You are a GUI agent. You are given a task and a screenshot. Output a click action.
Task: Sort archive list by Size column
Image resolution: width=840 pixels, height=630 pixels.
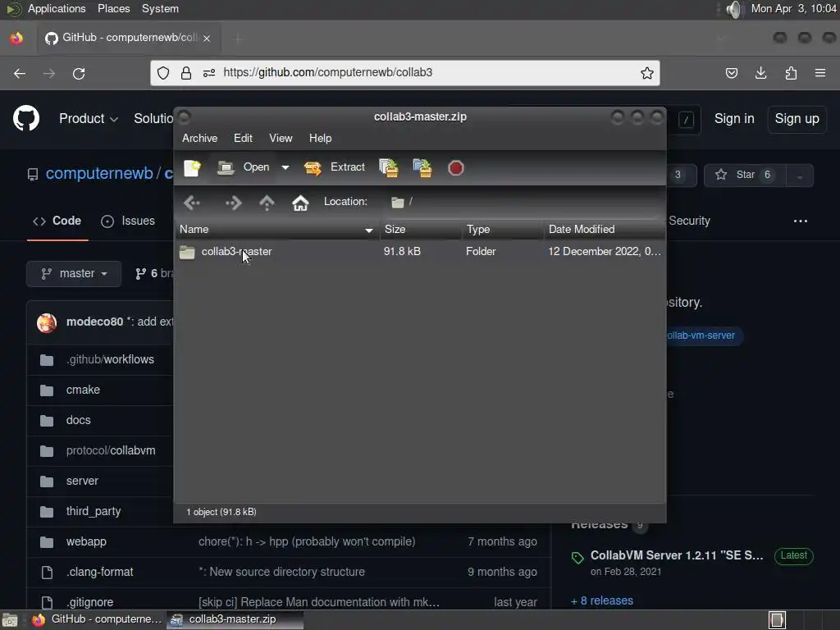(421, 230)
